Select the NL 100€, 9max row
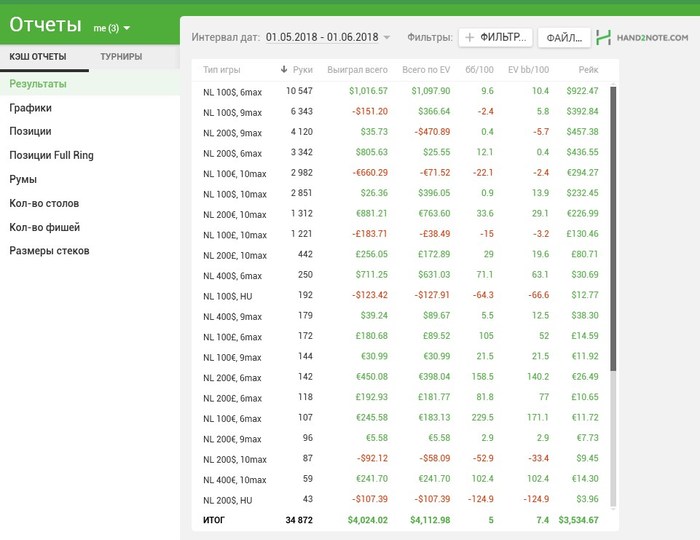This screenshot has height=540, width=700. pos(400,357)
